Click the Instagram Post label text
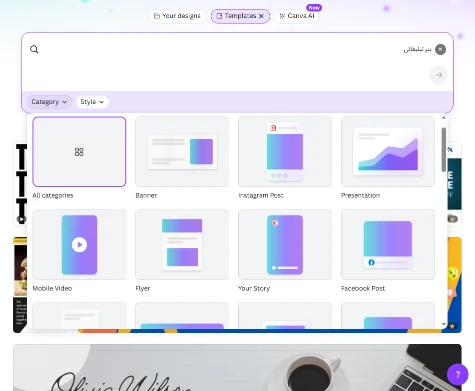The height and width of the screenshot is (391, 475). click(261, 195)
